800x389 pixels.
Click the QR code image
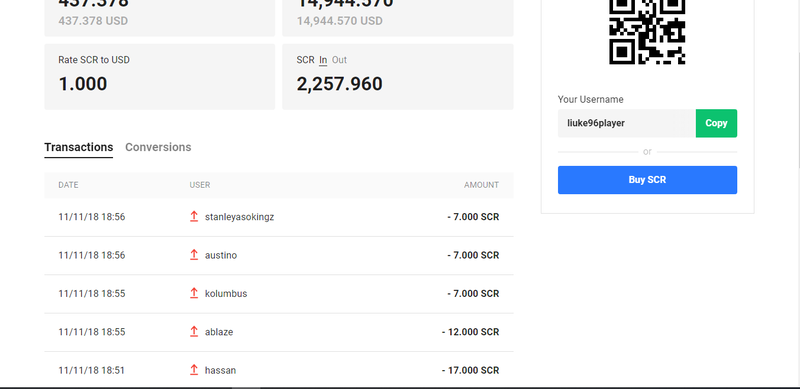click(647, 32)
